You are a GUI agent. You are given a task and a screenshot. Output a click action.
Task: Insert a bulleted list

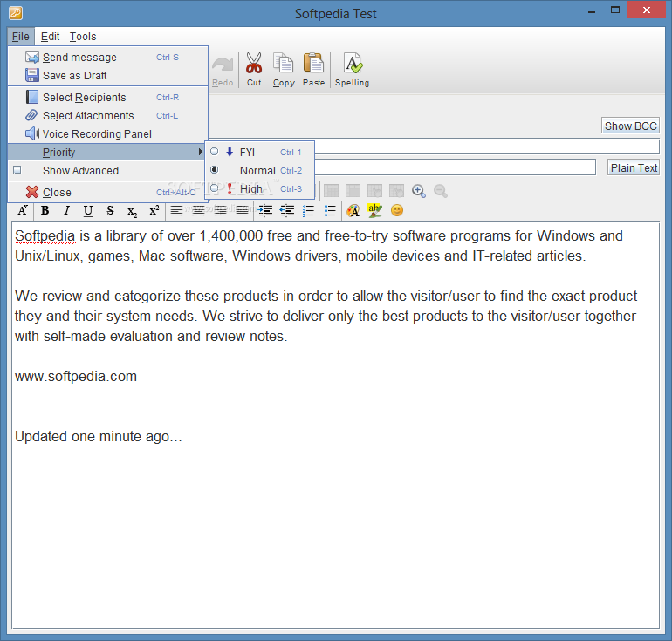coord(330,211)
